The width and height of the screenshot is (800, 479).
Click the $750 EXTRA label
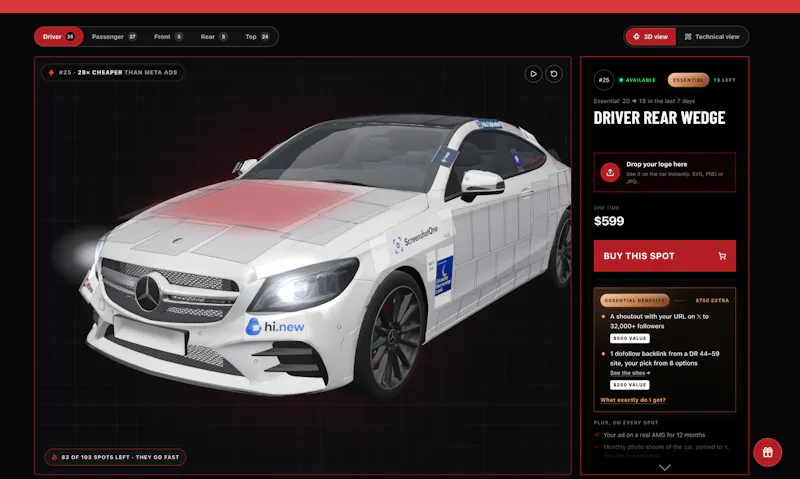pyautogui.click(x=712, y=300)
